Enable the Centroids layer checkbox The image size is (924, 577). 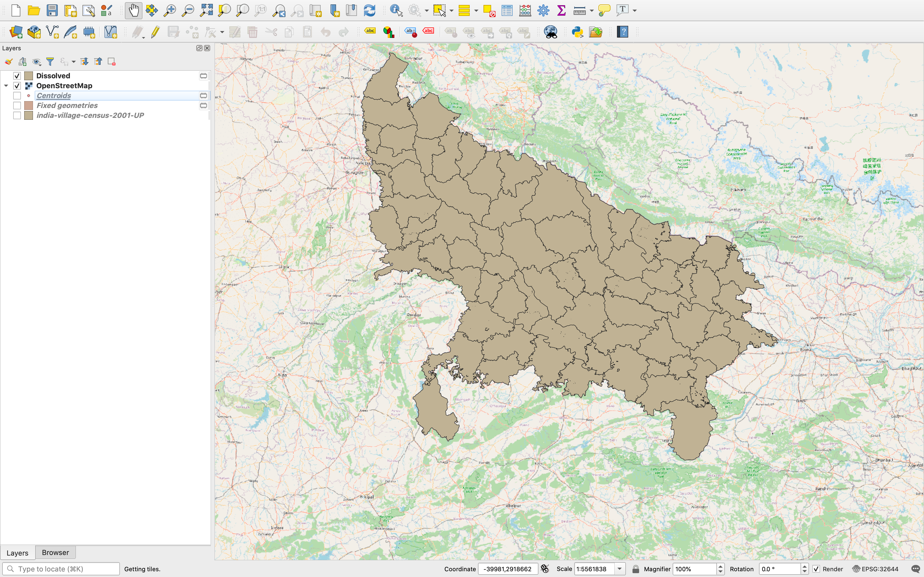(x=17, y=95)
